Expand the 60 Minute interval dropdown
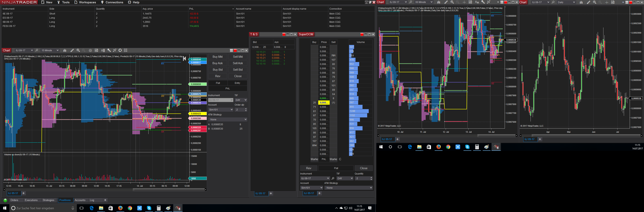 point(424,2)
